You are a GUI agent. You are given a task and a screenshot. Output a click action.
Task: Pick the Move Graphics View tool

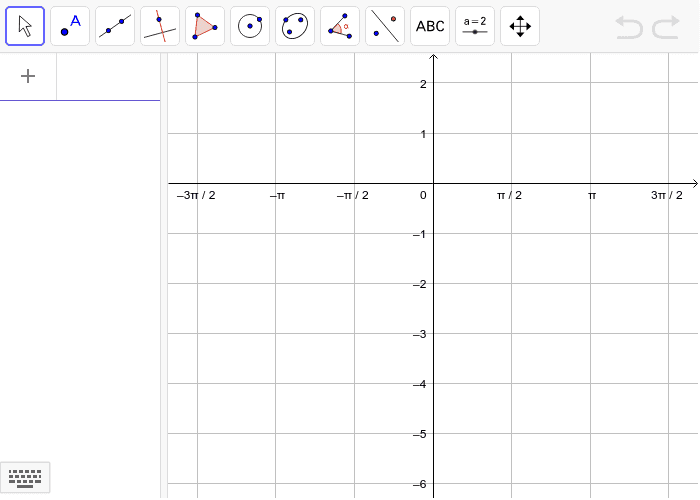[520, 26]
